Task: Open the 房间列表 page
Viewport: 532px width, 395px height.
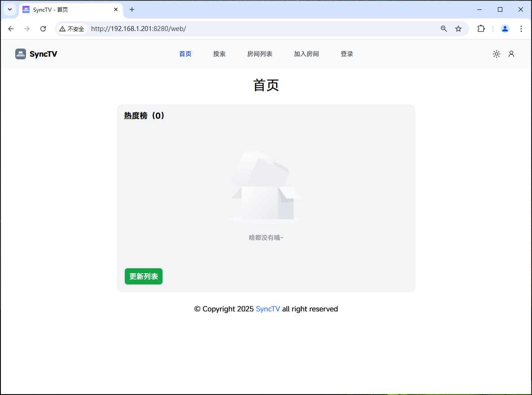Action: pyautogui.click(x=259, y=53)
